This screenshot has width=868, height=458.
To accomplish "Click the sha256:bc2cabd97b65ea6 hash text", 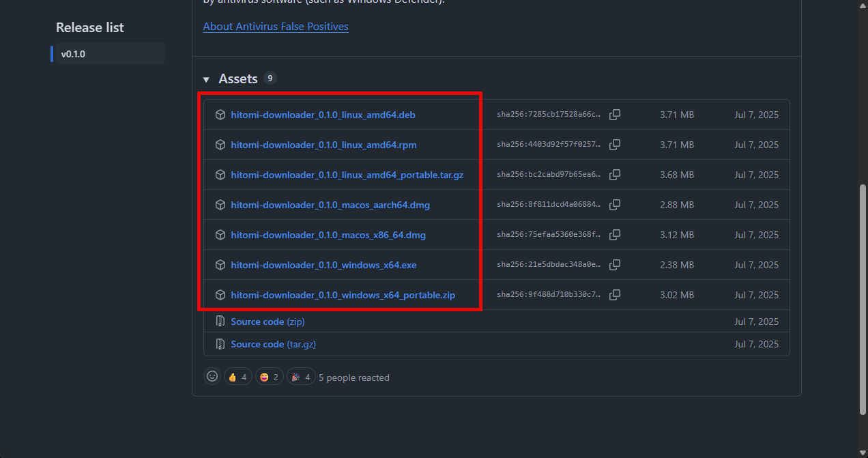I will (549, 175).
